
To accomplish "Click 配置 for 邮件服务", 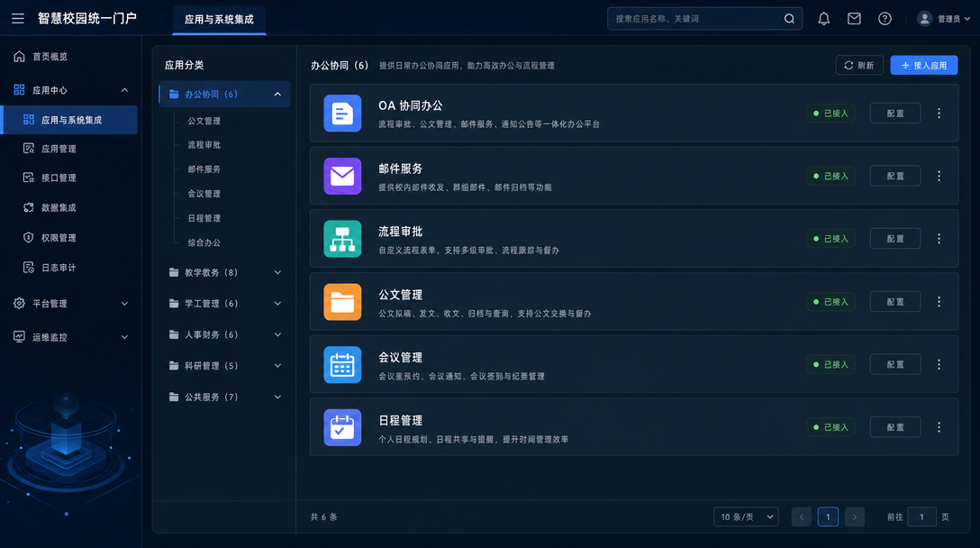I will pyautogui.click(x=895, y=176).
